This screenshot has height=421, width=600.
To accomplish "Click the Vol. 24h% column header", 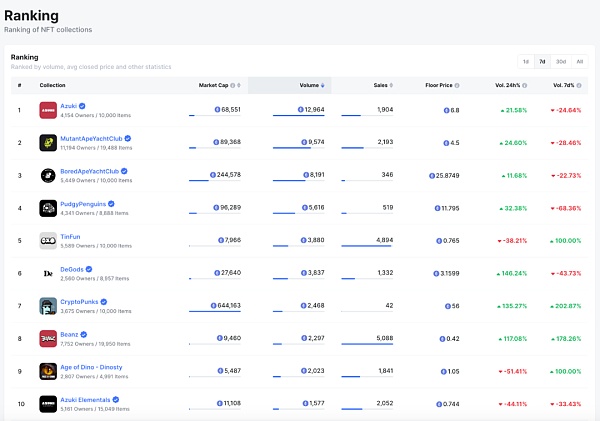I will 510,85.
